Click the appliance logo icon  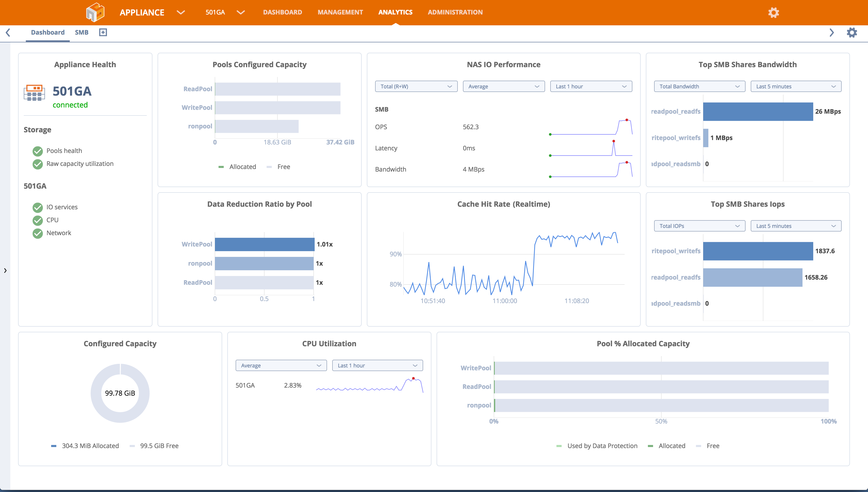coord(96,12)
